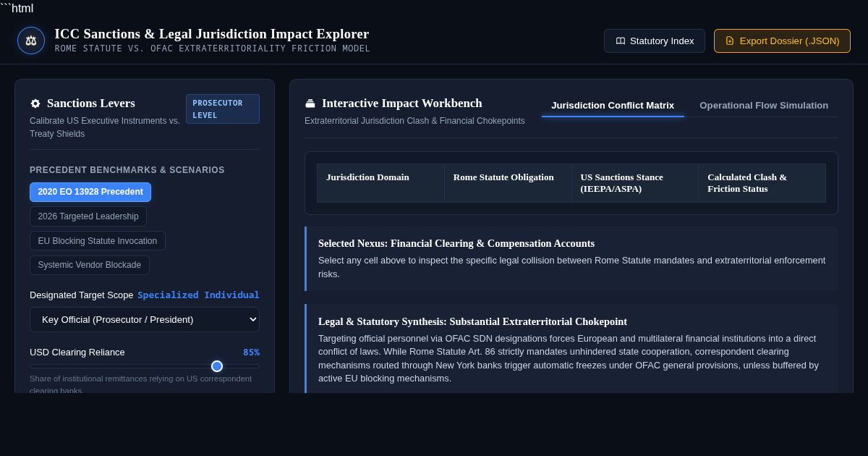
Task: Click the Prosecutor Level badge
Action: 223,109
